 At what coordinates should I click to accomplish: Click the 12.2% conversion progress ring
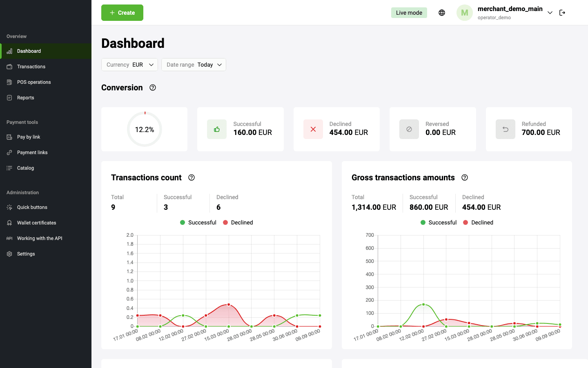coord(145,129)
